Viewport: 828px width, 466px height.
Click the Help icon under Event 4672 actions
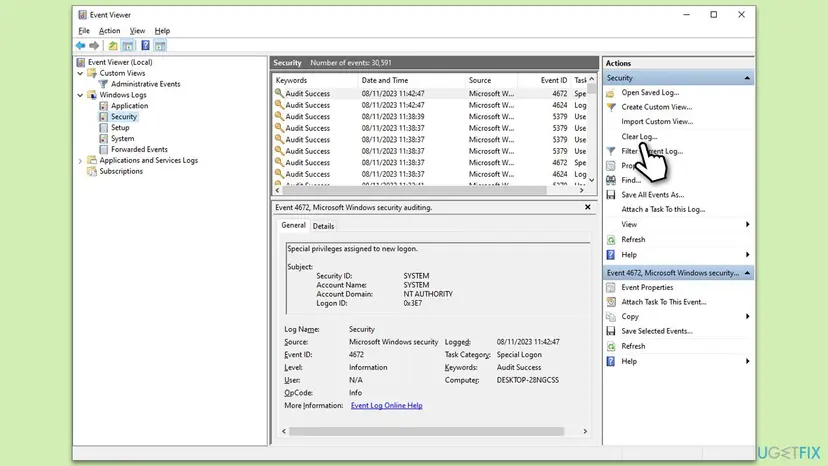coord(611,361)
